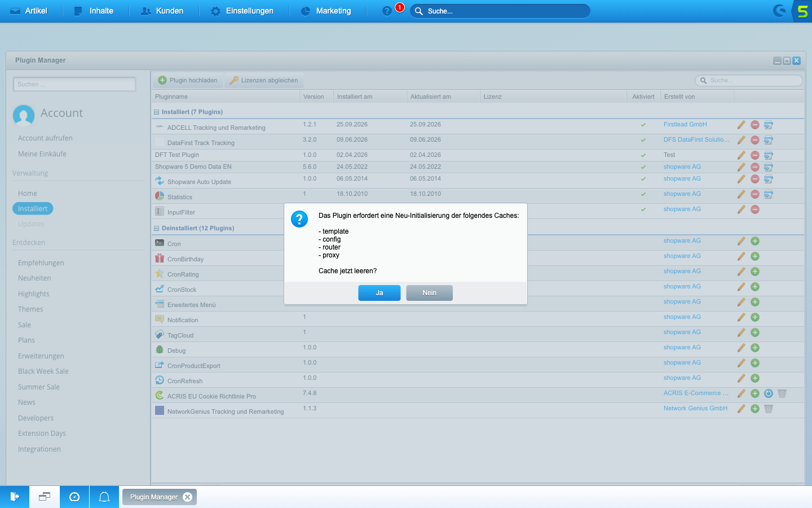
Task: Delete NetworkGenius Tracking plugin via trash
Action: (x=769, y=409)
